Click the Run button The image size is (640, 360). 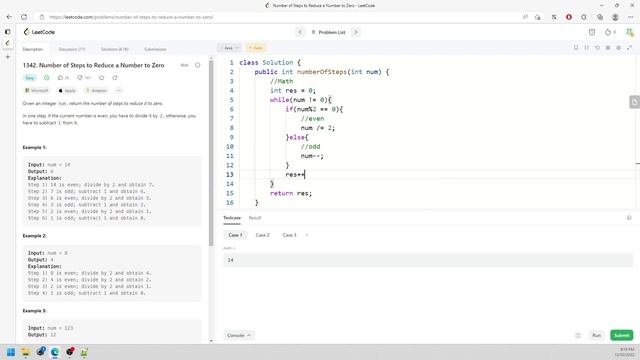(x=596, y=335)
